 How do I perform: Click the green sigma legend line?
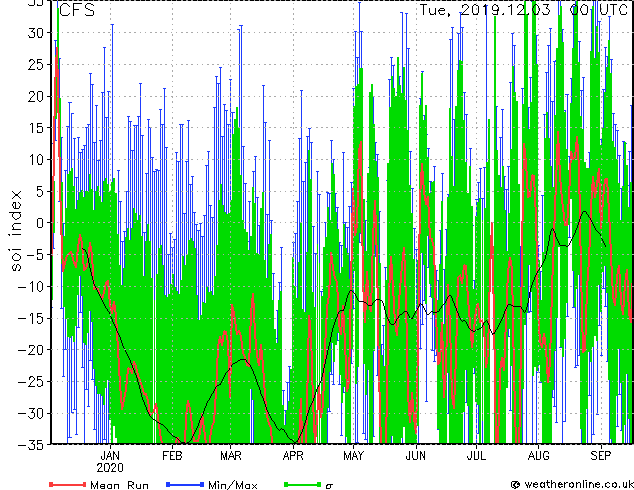302,484
